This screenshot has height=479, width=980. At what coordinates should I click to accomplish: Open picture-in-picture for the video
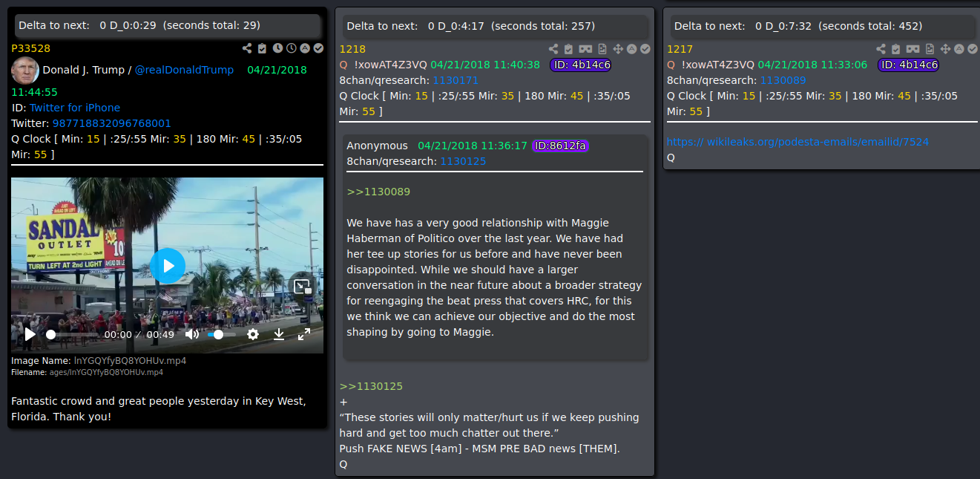[x=302, y=287]
